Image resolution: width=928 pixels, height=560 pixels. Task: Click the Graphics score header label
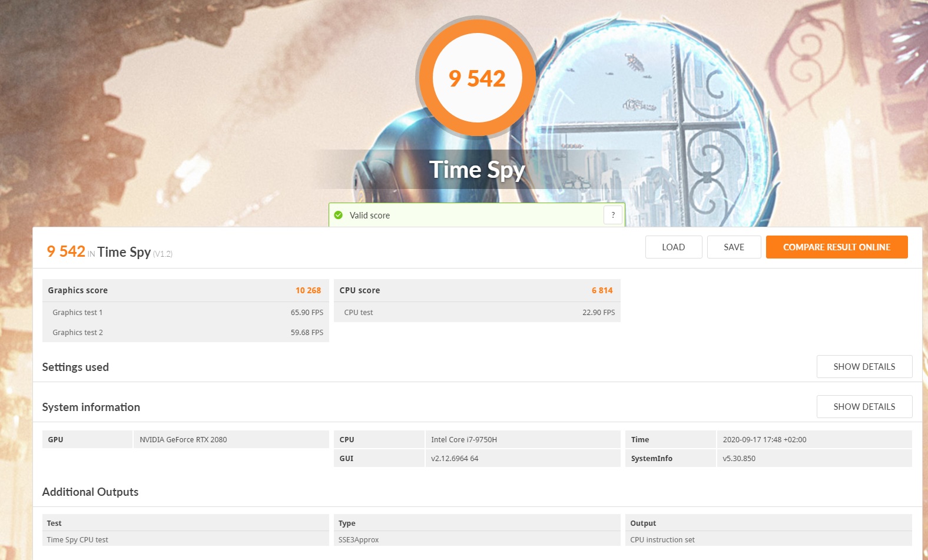[78, 290]
